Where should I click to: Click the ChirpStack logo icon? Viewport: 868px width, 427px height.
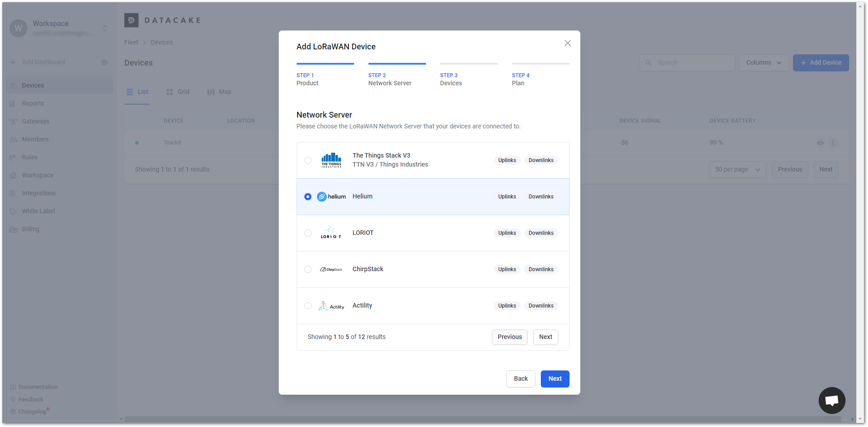[x=331, y=269]
